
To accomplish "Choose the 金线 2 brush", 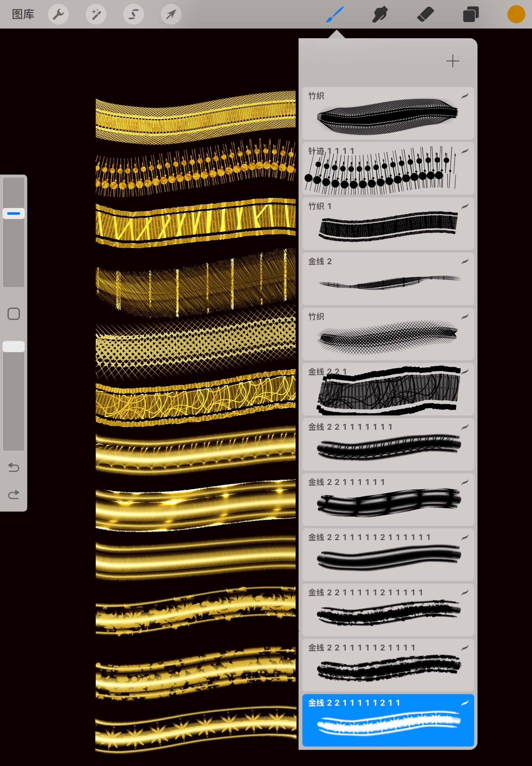I will (388, 279).
